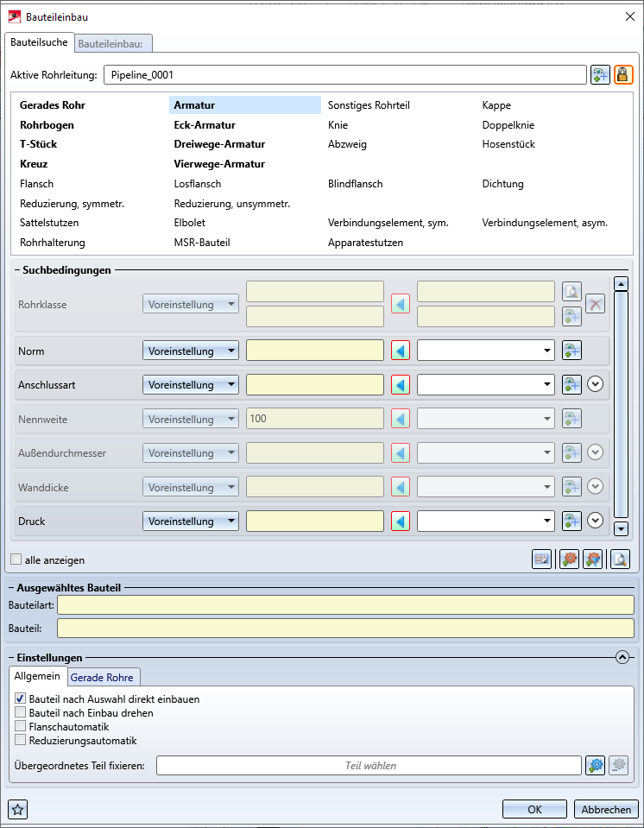644x828 pixels.
Task: Confirm with the OK button
Action: (x=534, y=810)
